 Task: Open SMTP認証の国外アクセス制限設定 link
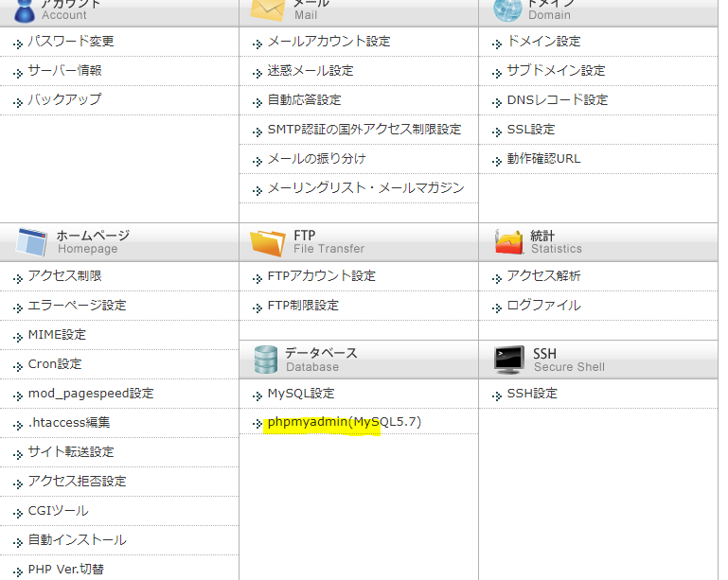[364, 129]
